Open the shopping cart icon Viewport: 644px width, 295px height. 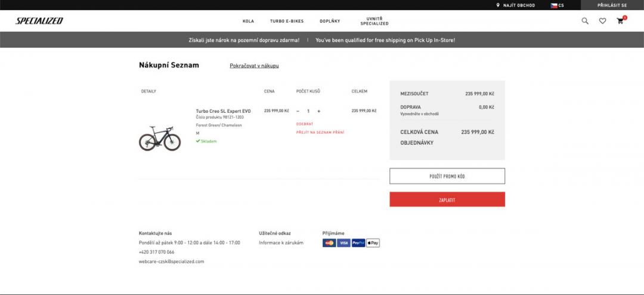coord(620,21)
